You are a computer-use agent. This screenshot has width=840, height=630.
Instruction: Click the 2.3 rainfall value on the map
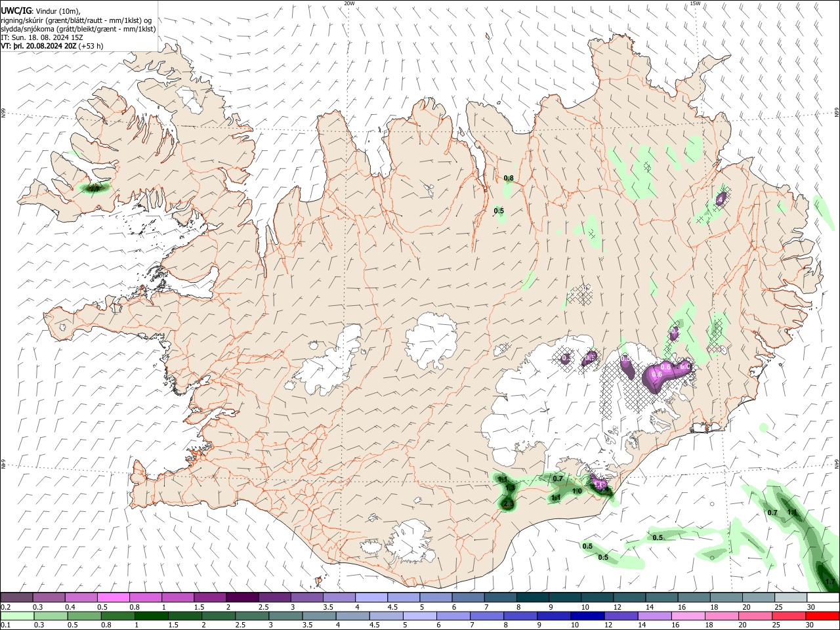click(508, 504)
